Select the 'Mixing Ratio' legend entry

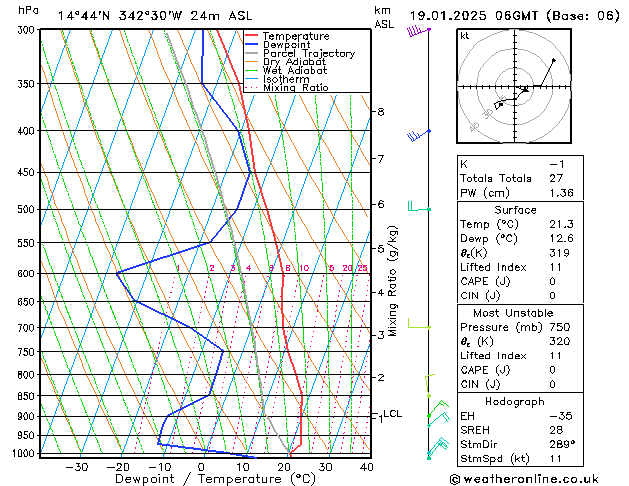(295, 87)
